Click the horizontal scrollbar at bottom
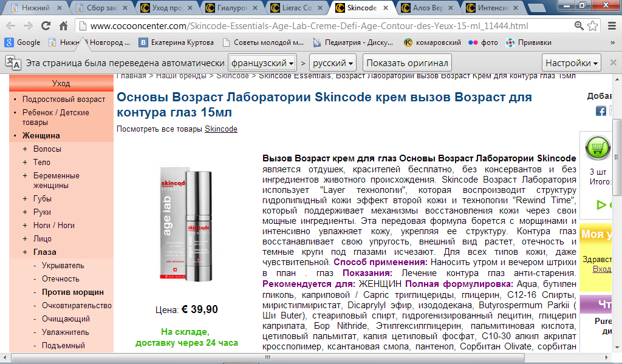 [x=268, y=358]
